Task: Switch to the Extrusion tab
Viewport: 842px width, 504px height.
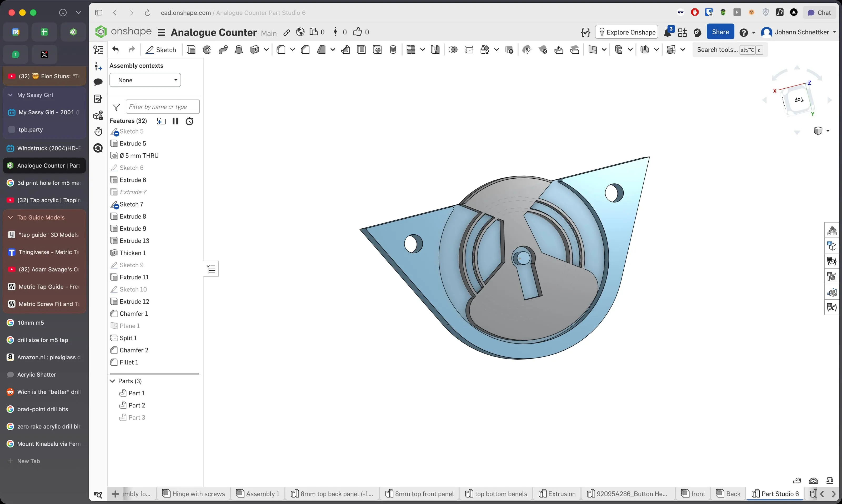Action: point(557,494)
